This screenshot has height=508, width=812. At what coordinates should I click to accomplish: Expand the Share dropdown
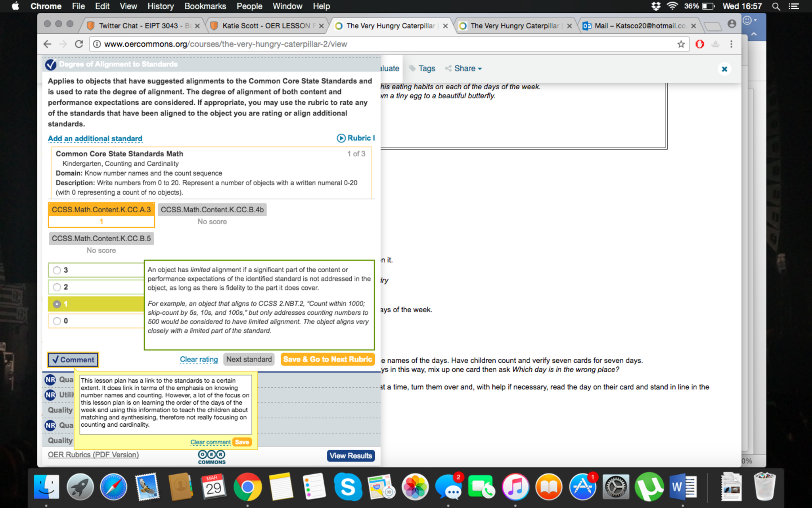coord(463,68)
